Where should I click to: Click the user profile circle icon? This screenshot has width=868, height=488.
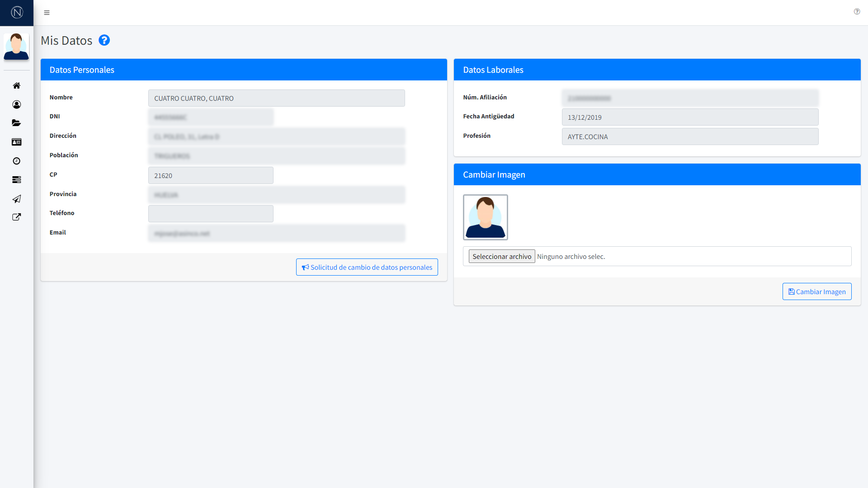17,104
